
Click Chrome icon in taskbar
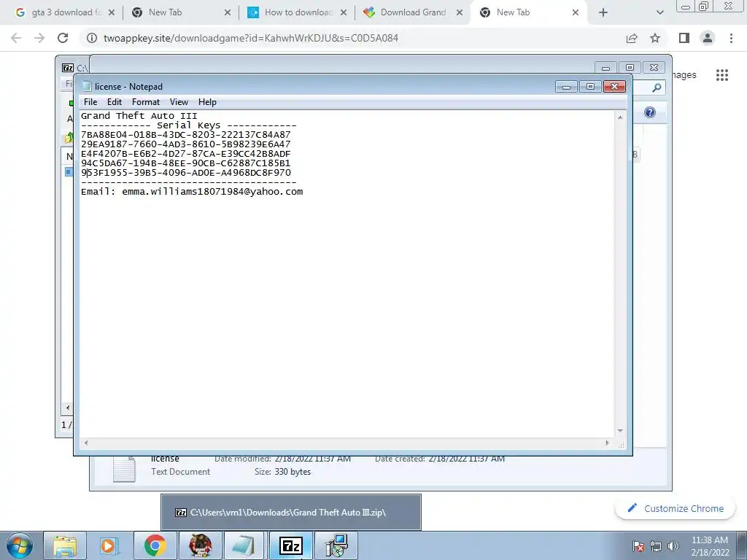(155, 545)
